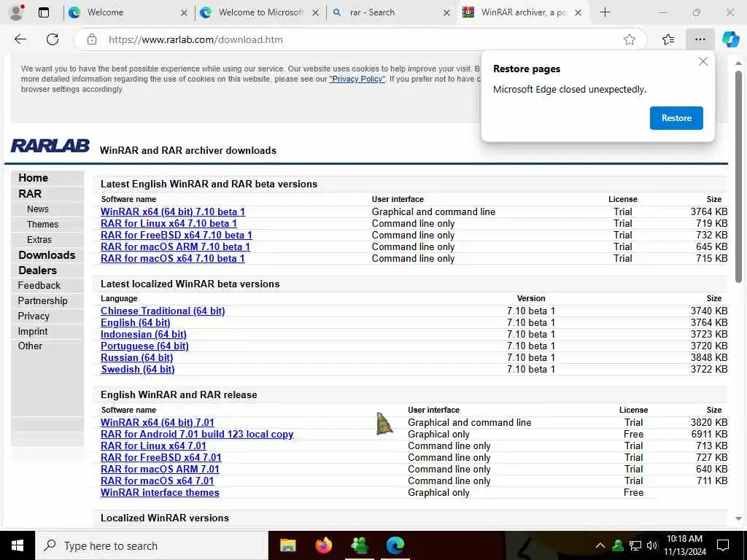The image size is (747, 560).
Task: Open the taskbar clock and date
Action: click(x=684, y=545)
